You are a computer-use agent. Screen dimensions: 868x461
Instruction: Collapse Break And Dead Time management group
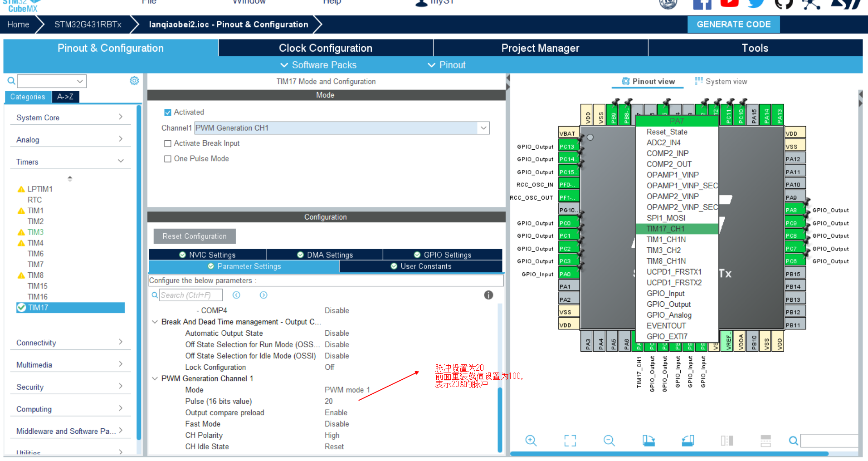click(x=155, y=322)
